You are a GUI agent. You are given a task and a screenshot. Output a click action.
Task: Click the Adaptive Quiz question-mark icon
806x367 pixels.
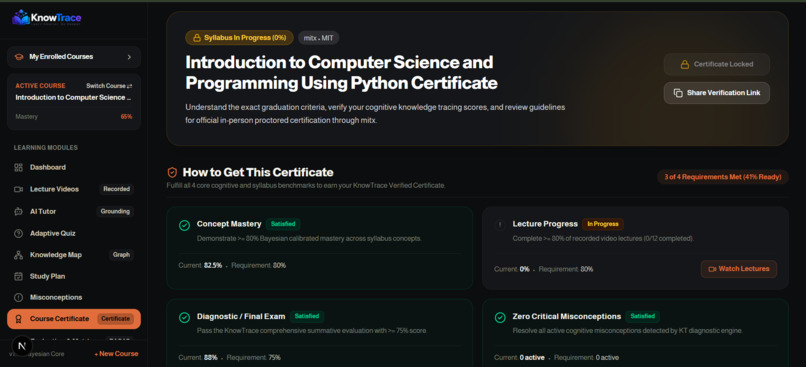19,233
